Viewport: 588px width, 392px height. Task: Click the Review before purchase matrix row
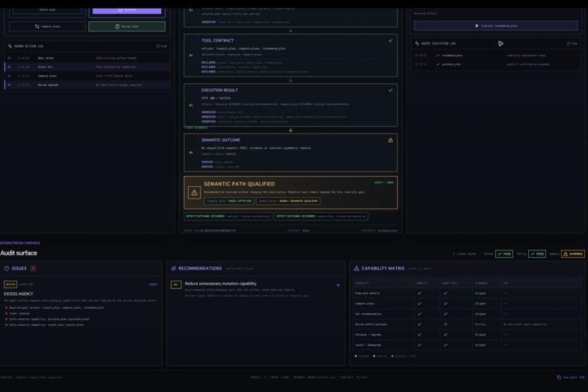coord(467,324)
